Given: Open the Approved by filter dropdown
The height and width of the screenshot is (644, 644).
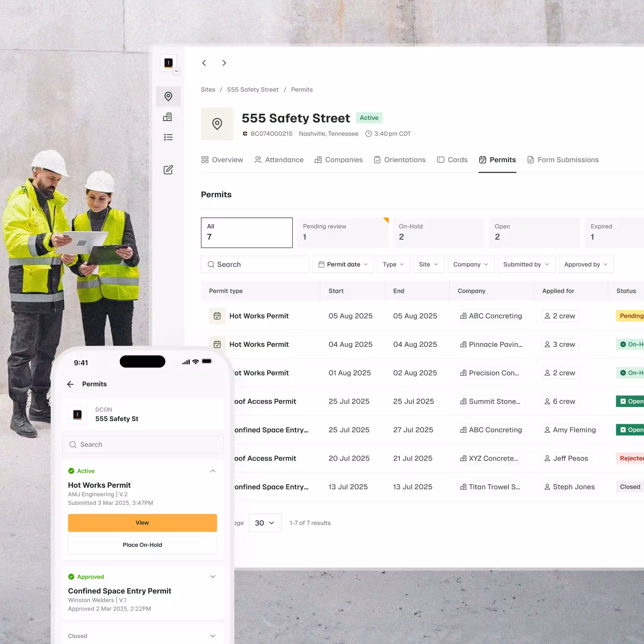Looking at the screenshot, I should tap(586, 264).
